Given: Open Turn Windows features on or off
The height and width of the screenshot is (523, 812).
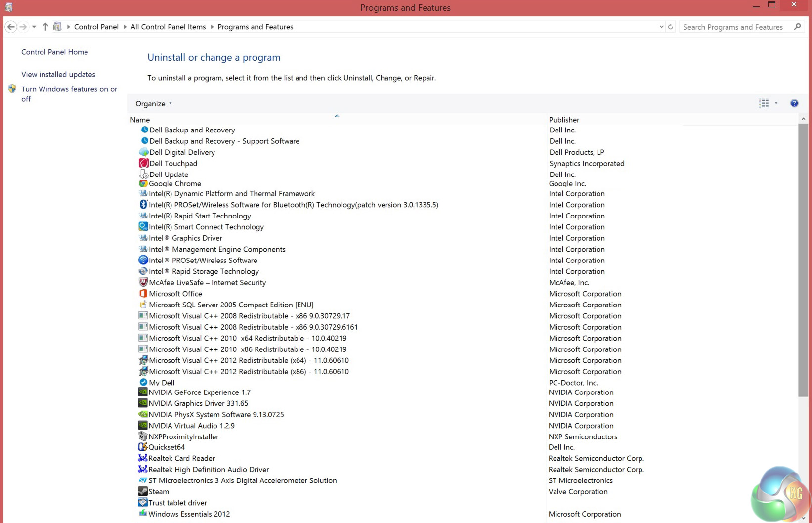Looking at the screenshot, I should coord(69,94).
